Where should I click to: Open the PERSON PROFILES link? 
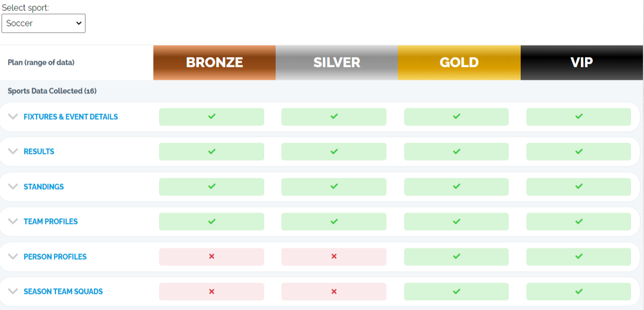tap(55, 257)
